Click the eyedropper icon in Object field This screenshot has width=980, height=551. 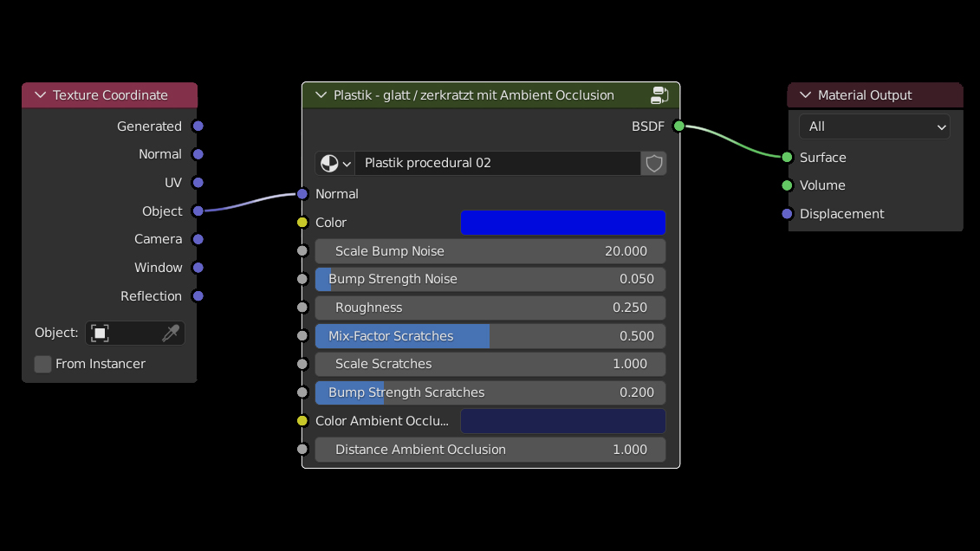point(171,334)
